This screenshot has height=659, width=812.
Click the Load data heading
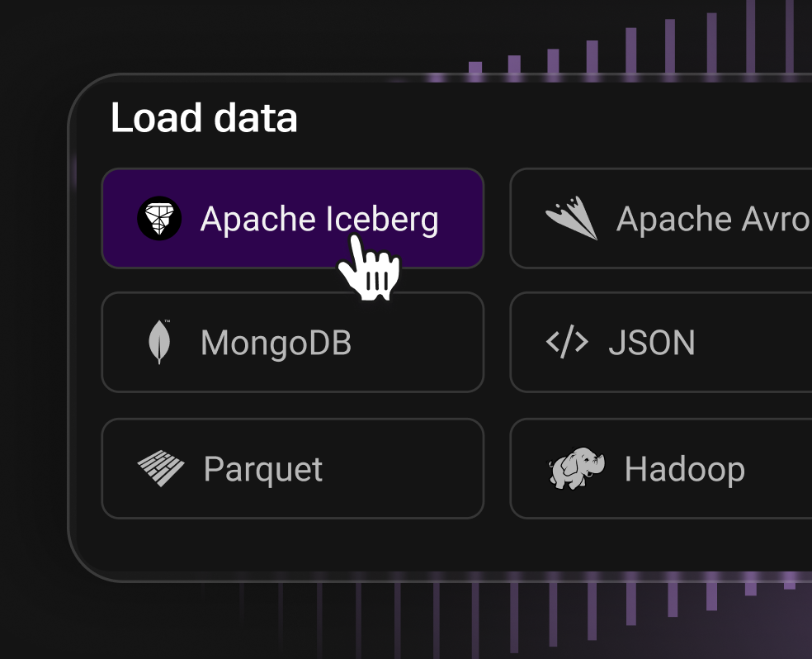[x=204, y=118]
